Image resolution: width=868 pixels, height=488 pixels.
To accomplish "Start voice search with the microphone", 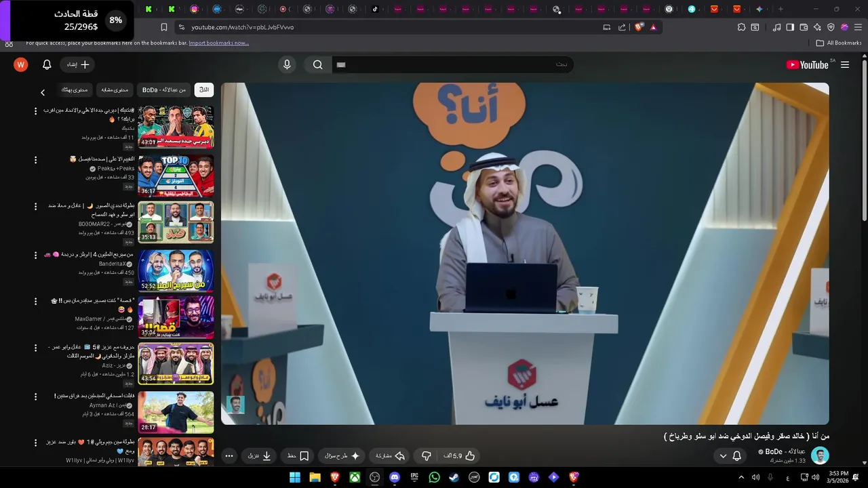I will coord(287,64).
